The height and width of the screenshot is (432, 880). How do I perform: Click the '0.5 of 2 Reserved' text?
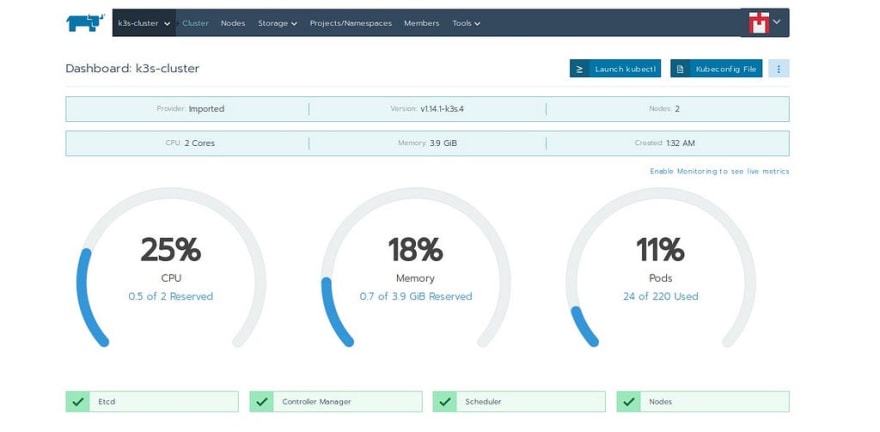(x=171, y=296)
